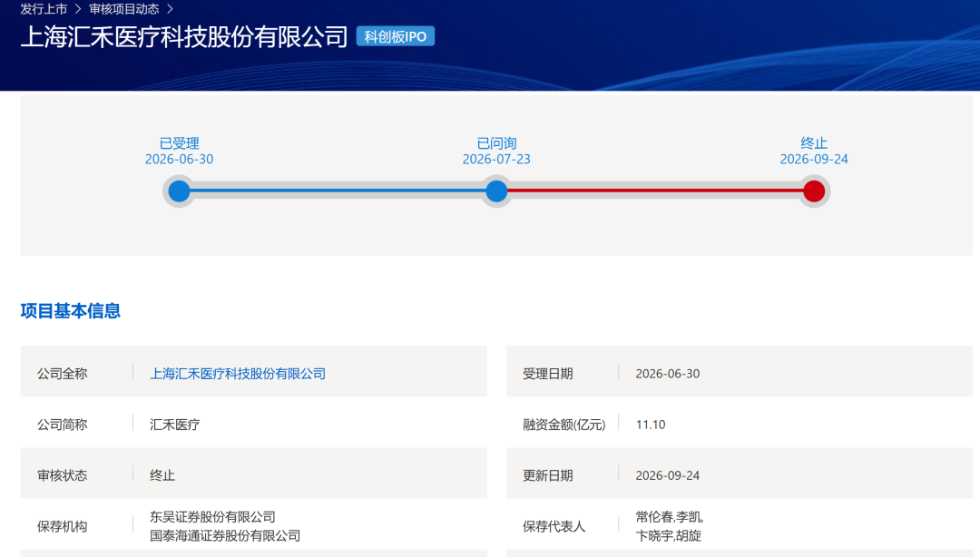
Task: Select the 已问询 timeline node dot
Action: (496, 191)
